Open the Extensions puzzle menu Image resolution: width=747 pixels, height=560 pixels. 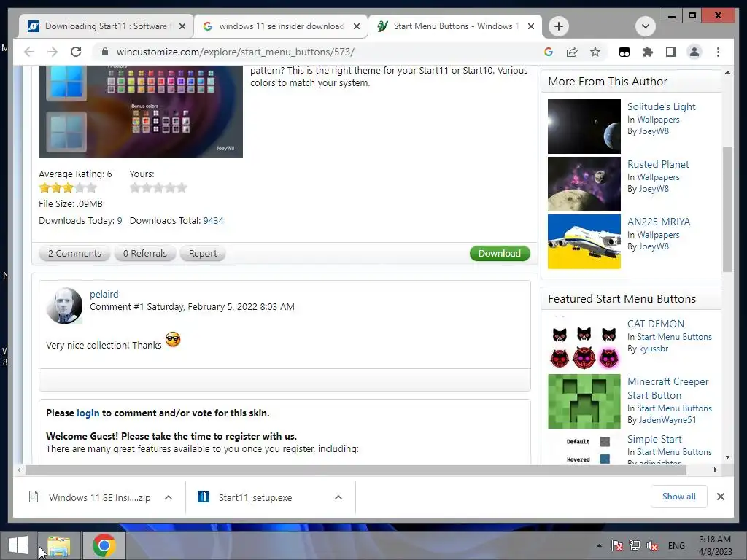(648, 52)
